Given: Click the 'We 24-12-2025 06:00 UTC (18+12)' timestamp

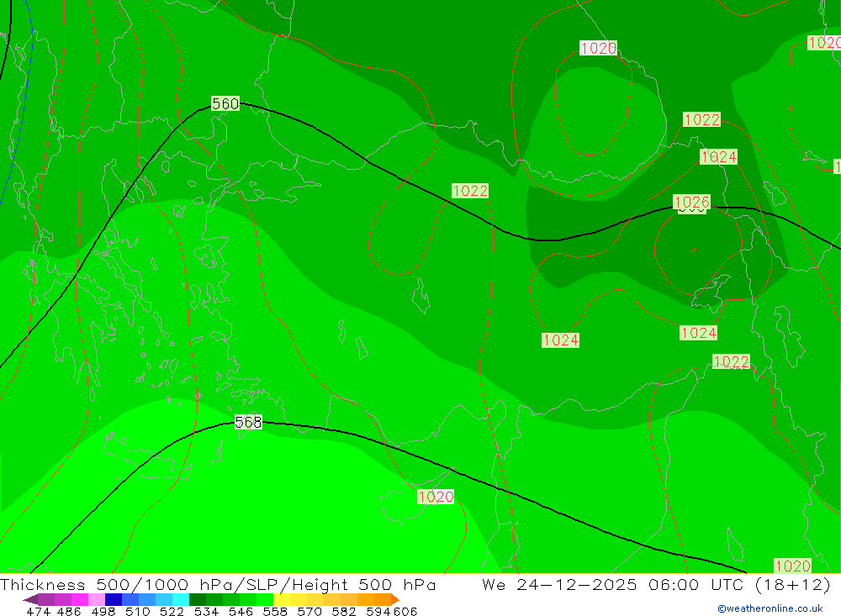Looking at the screenshot, I should tap(656, 584).
